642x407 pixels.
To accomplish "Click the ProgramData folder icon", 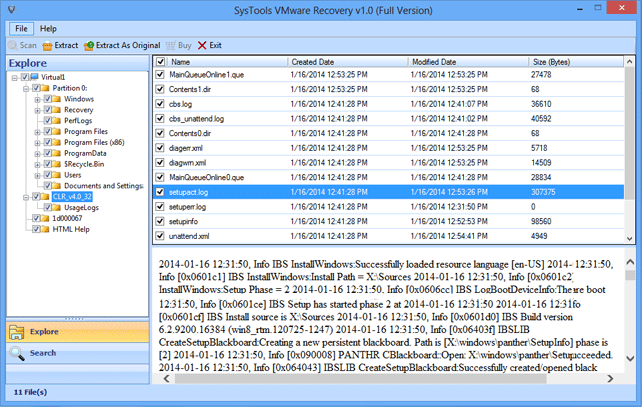I will (x=57, y=153).
